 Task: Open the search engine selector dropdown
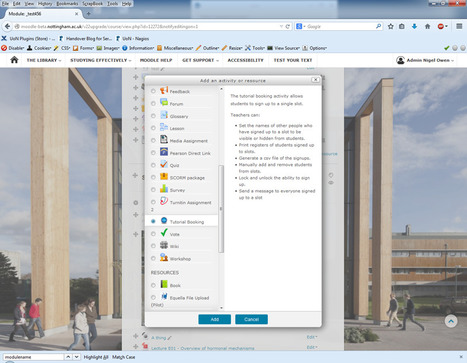300,26
